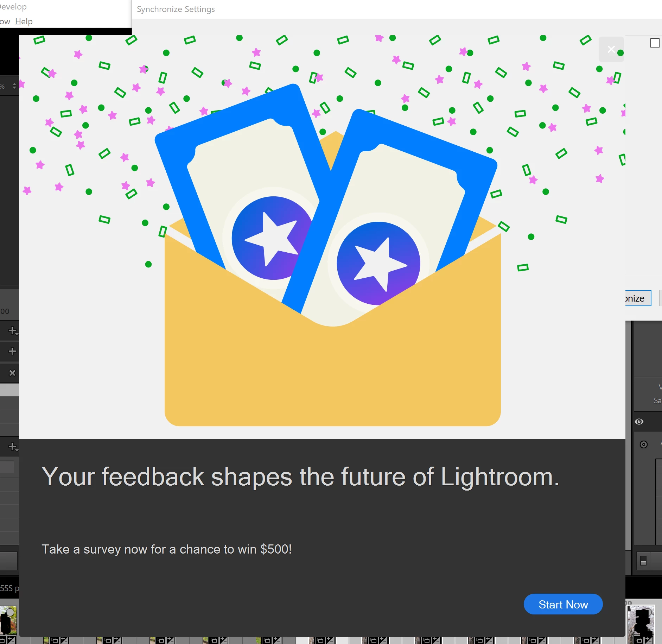Tick the checkbox in Synchronize Settings dialog

(655, 43)
